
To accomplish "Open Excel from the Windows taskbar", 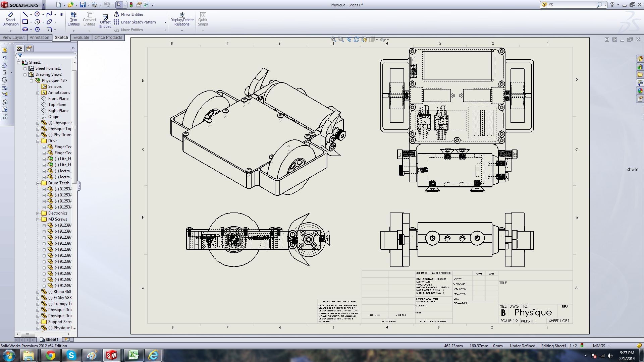I will pyautogui.click(x=133, y=355).
